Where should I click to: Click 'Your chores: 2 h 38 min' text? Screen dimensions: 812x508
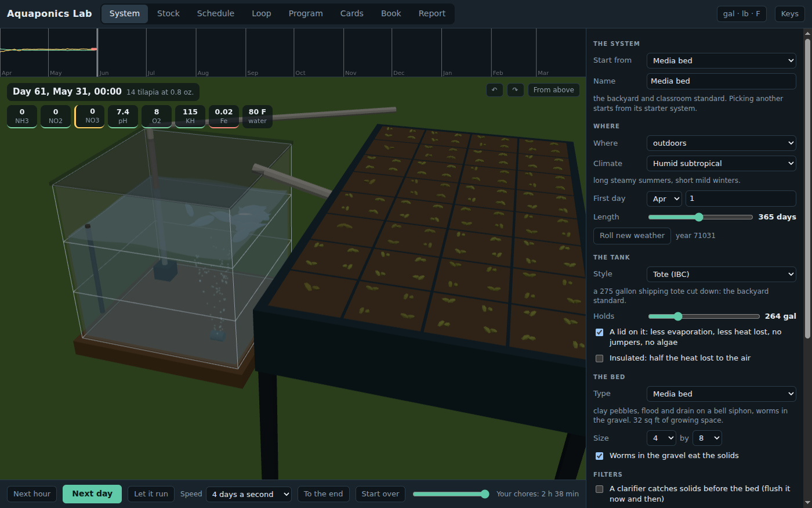click(x=538, y=494)
